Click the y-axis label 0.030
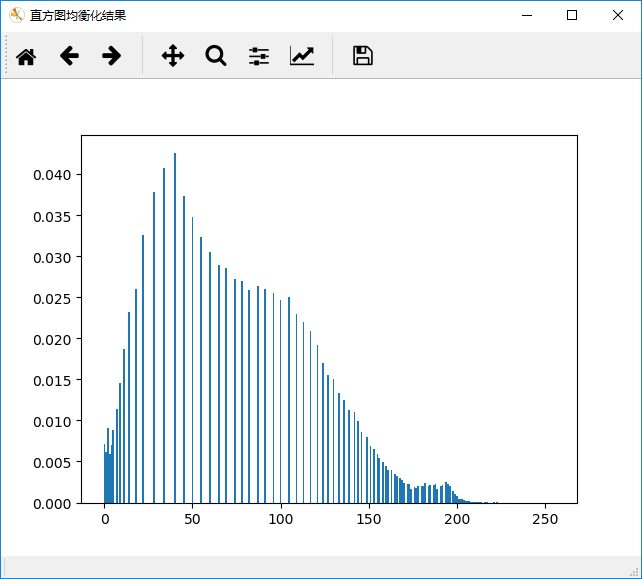This screenshot has height=579, width=642. [x=52, y=258]
